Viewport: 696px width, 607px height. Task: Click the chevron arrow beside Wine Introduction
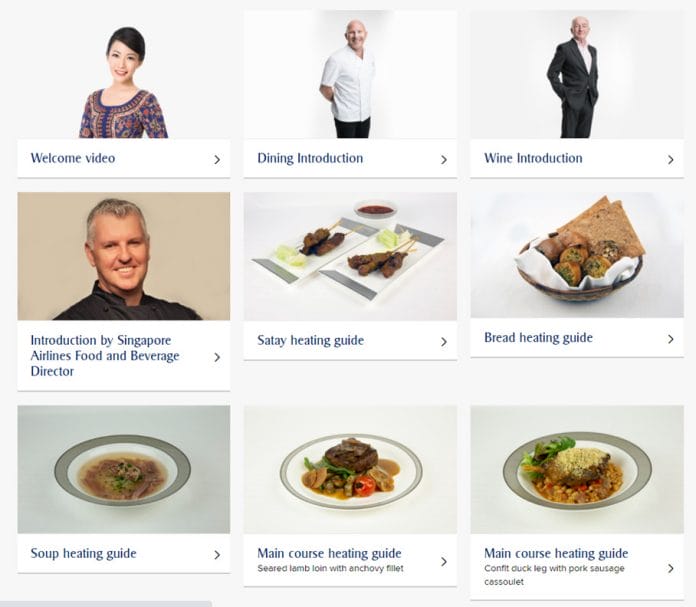(x=671, y=159)
